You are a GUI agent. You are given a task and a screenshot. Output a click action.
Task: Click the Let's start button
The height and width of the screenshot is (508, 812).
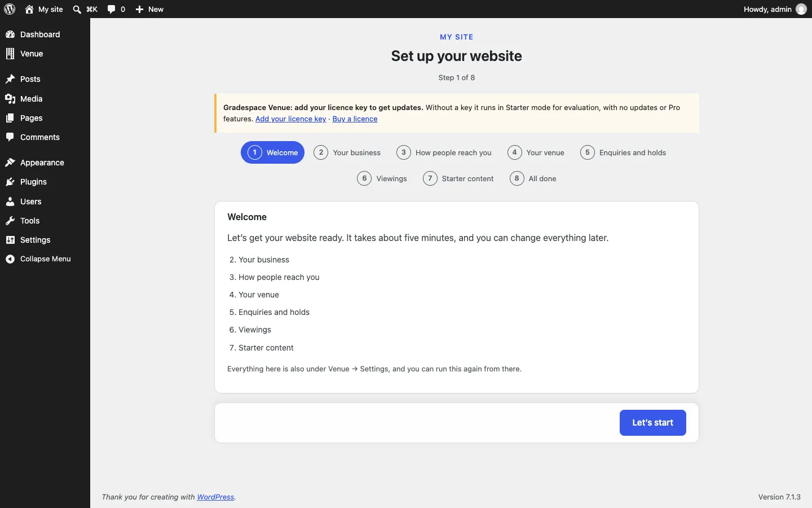coord(653,423)
